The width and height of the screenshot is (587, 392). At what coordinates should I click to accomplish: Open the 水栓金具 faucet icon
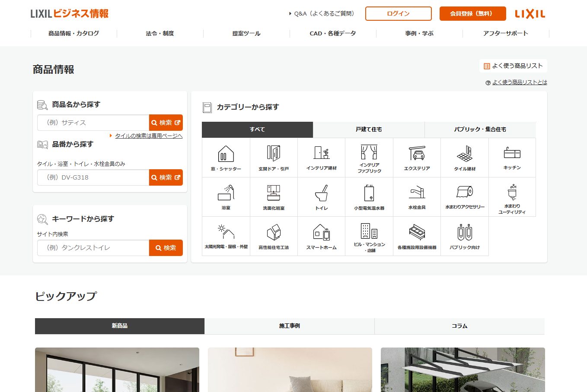click(x=417, y=197)
